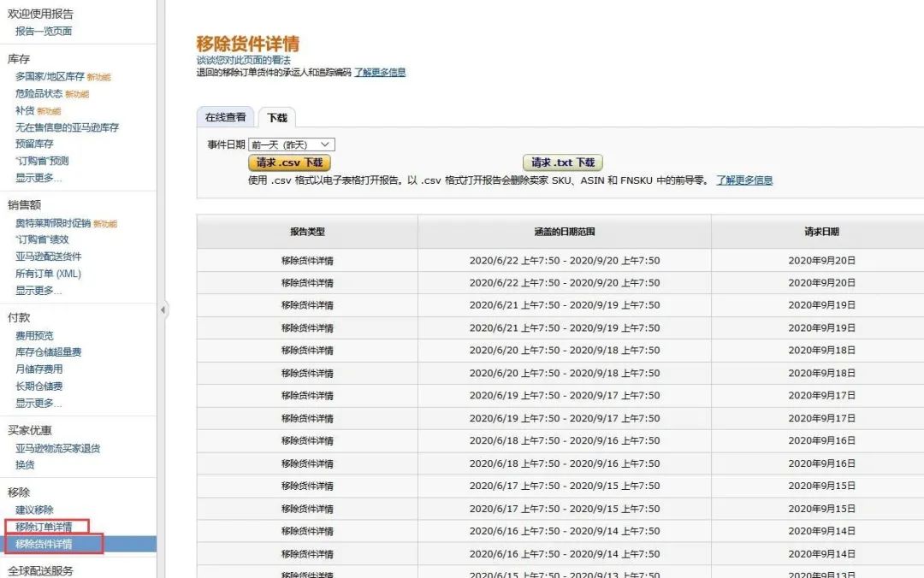This screenshot has height=578, width=924.
Task: Open 报告一览页面 in the sidebar
Action: coord(44,32)
